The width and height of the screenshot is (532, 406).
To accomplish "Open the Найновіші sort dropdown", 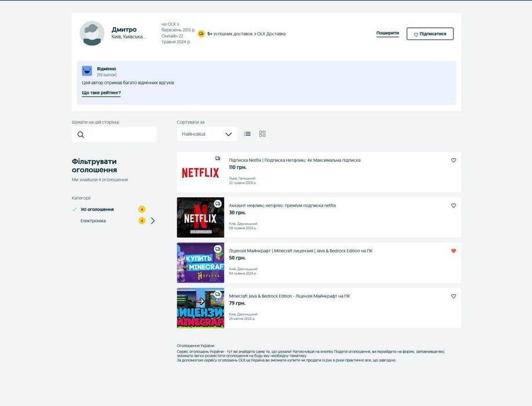I will [207, 134].
